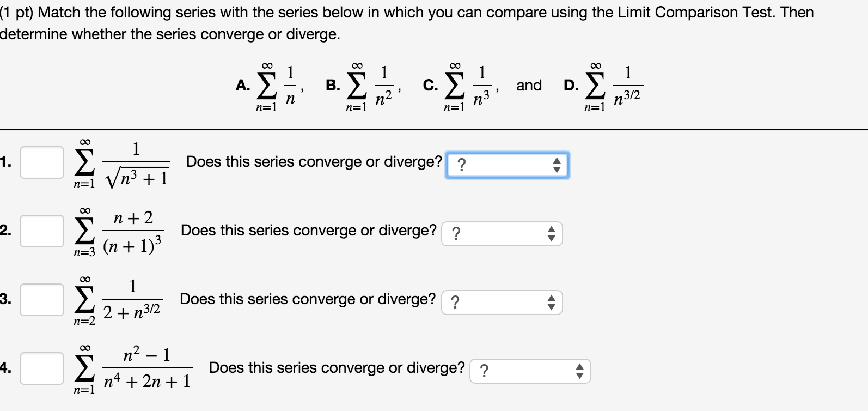Click the stepper arrows beside series 3 dropdown

click(x=552, y=303)
